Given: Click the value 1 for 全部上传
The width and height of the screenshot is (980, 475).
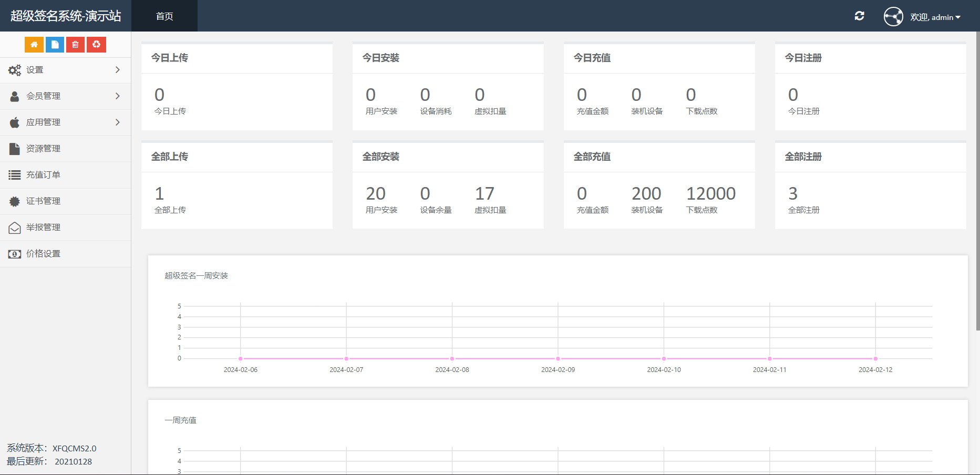Looking at the screenshot, I should tap(160, 193).
